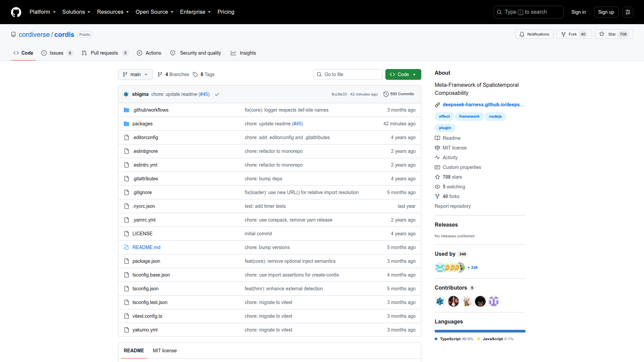This screenshot has width=644, height=362.
Task: Select the effect topic tag
Action: [x=444, y=116]
